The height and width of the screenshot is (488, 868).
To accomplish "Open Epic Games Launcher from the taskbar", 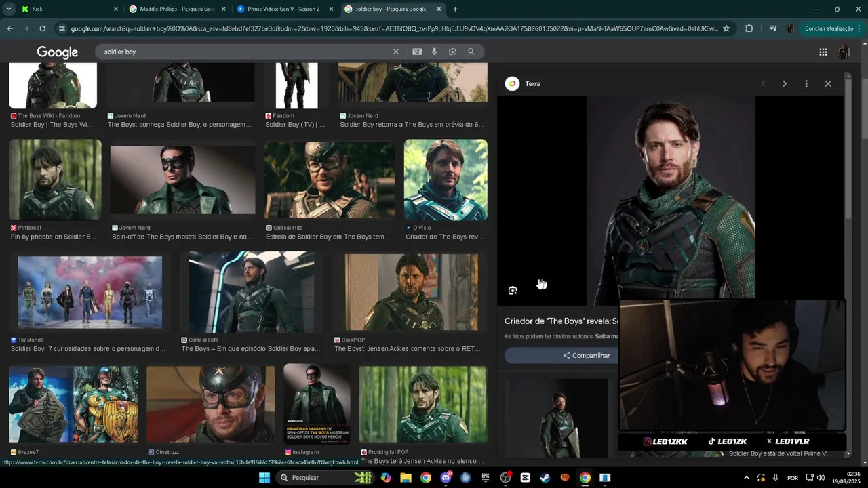I will click(485, 478).
